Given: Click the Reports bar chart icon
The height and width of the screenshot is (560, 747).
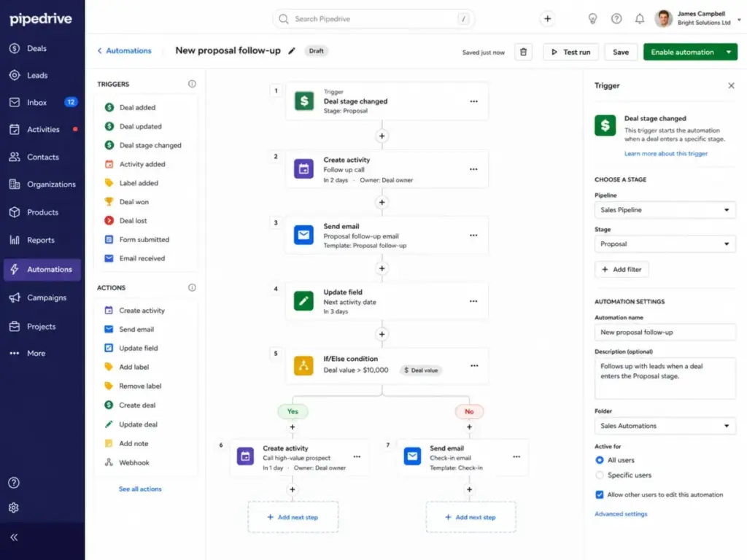Looking at the screenshot, I should tap(15, 240).
